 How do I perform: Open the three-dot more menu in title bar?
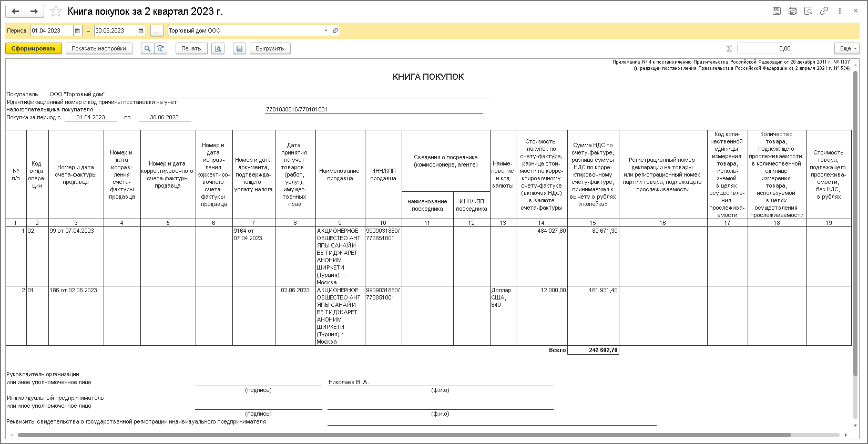click(840, 11)
